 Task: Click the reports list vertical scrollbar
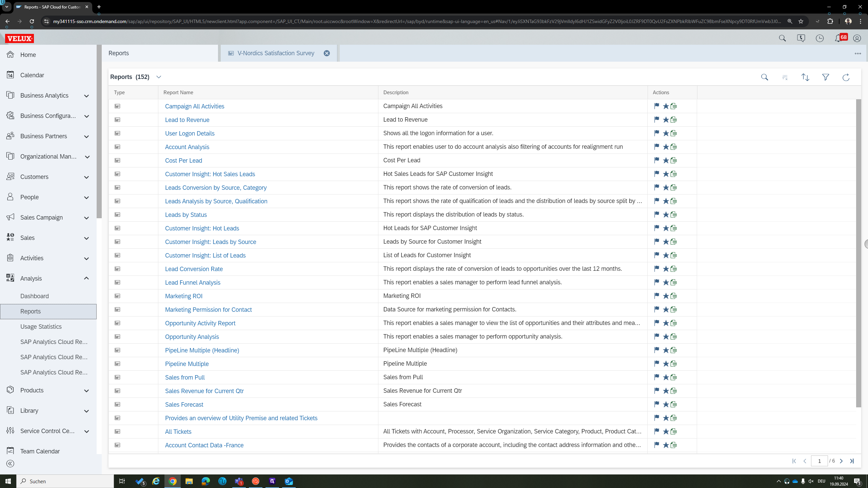coord(859,253)
